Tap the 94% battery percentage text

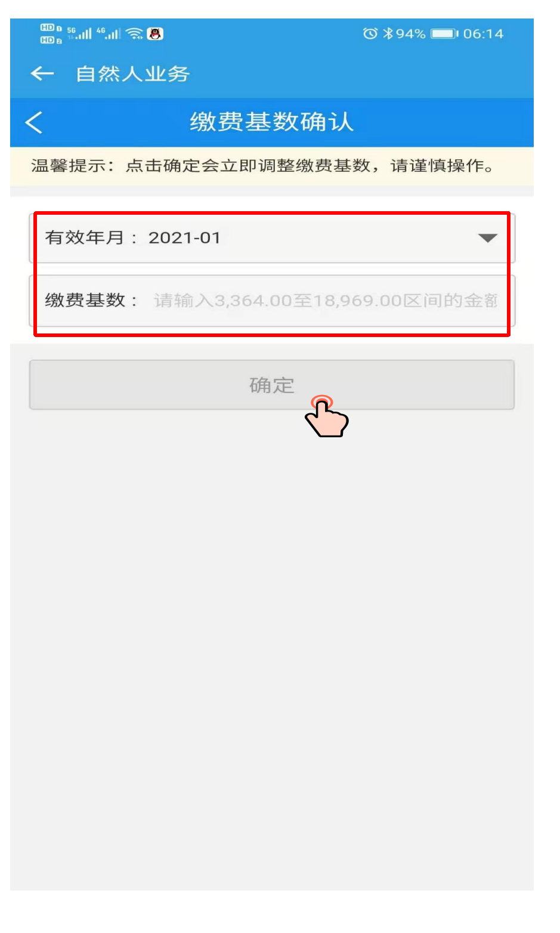tap(411, 34)
